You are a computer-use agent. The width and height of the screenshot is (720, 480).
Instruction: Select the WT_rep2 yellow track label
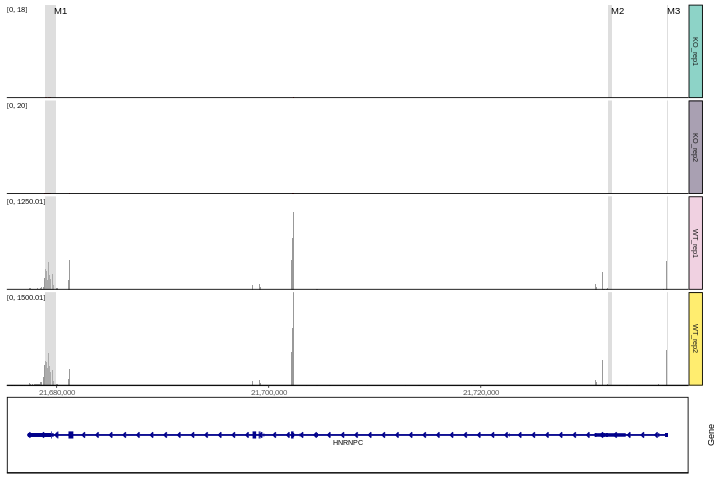[x=695, y=339]
